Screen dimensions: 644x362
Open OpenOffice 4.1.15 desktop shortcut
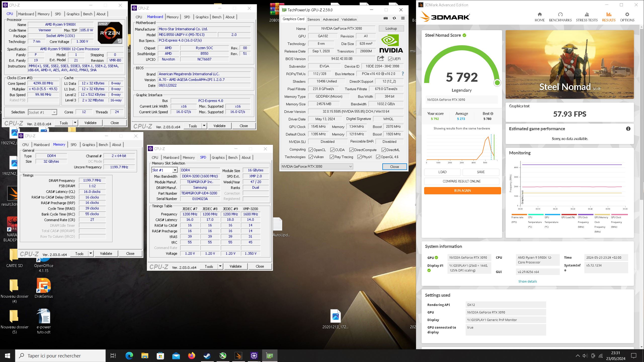click(x=44, y=265)
